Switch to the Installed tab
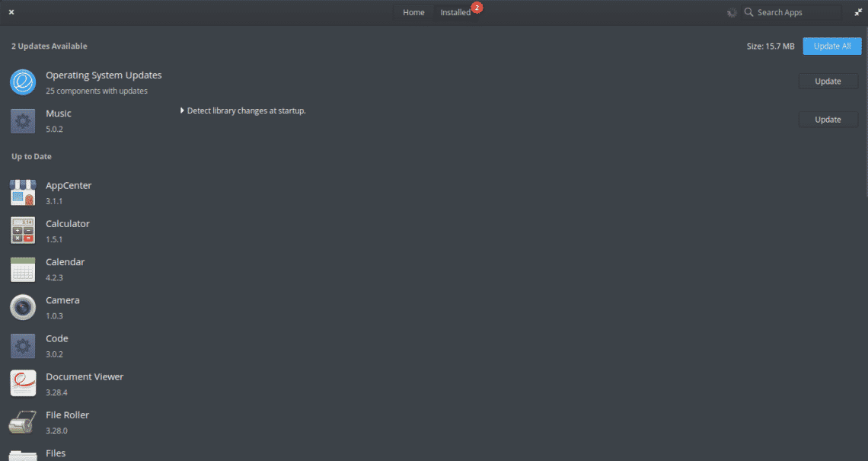 coord(455,12)
